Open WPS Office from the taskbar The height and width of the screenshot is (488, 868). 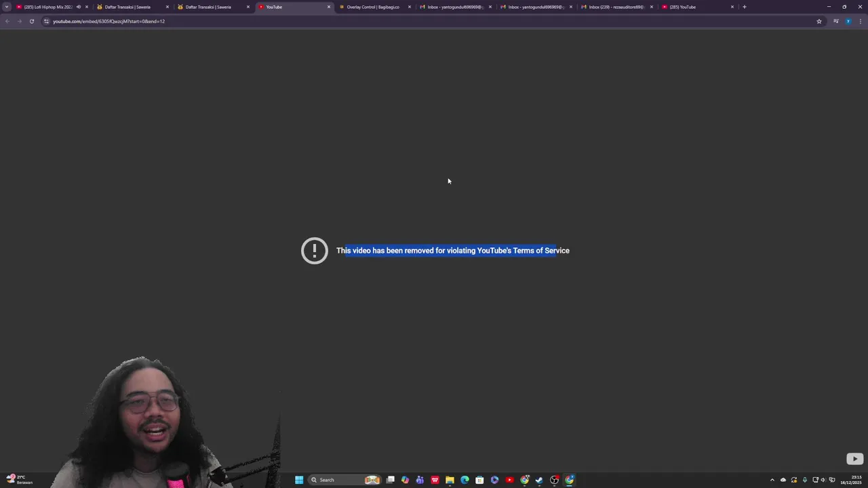(435, 480)
